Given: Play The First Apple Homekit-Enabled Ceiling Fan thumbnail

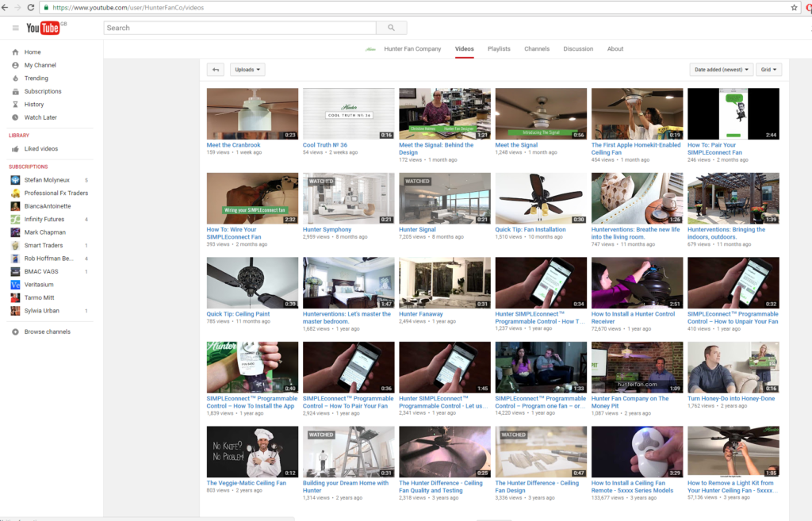Looking at the screenshot, I should coord(637,113).
